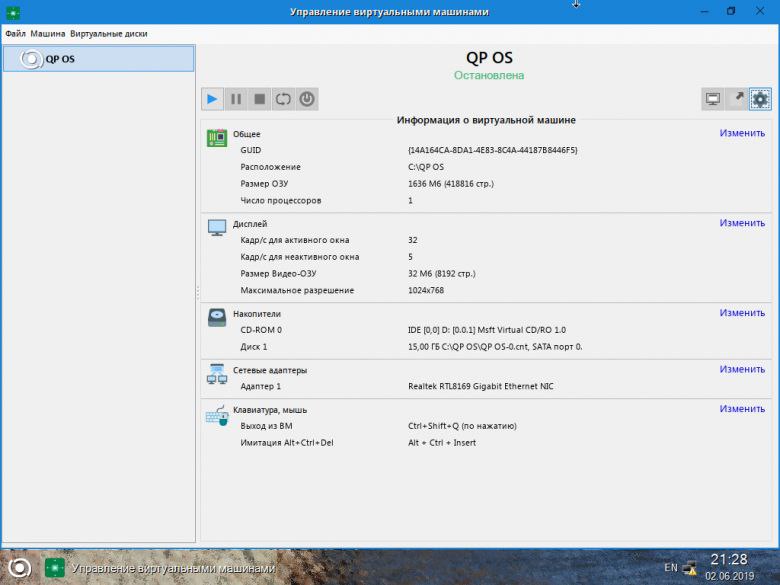Click the Адаптер 1 label

coord(260,387)
